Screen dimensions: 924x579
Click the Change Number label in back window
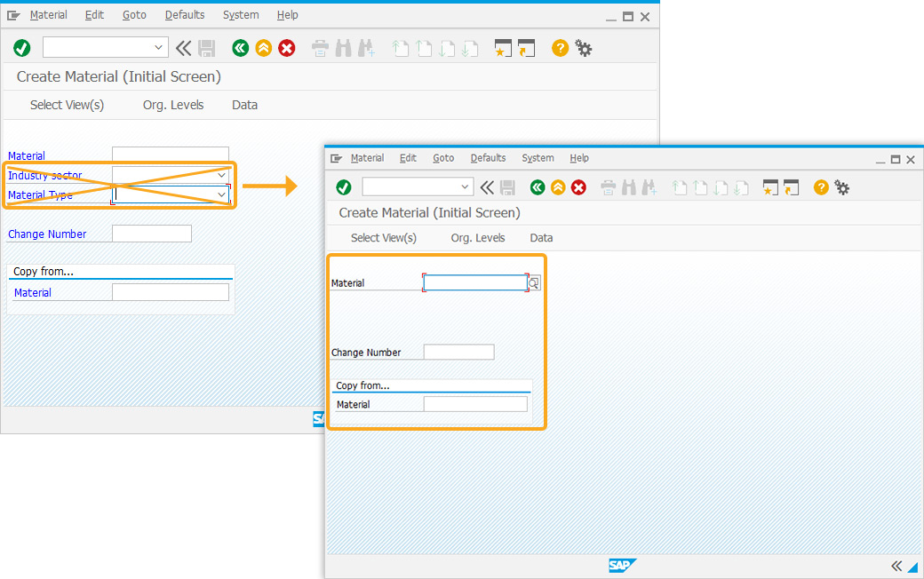(x=47, y=234)
